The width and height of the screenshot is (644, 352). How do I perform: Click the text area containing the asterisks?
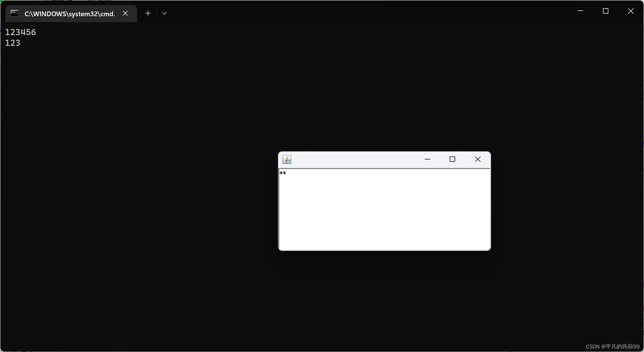283,173
